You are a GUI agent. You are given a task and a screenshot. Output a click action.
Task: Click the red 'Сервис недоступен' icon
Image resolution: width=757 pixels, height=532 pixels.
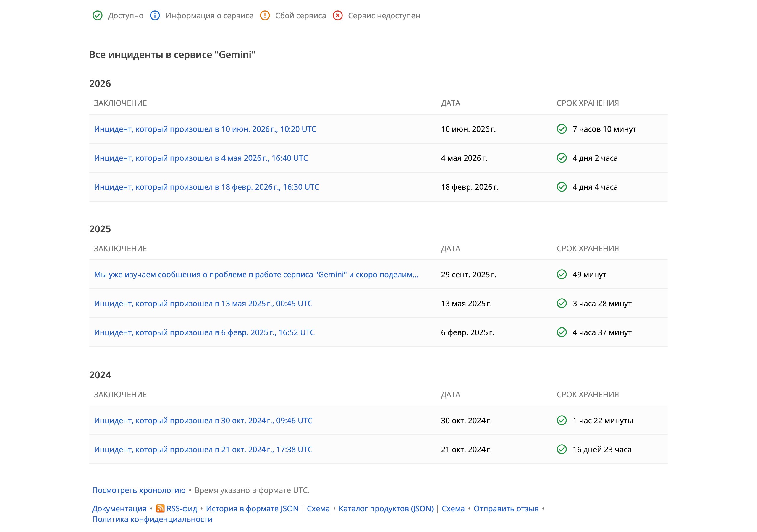point(338,15)
